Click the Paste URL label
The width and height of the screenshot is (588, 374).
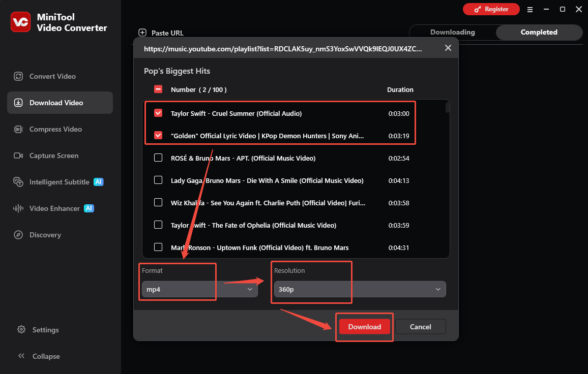point(167,33)
